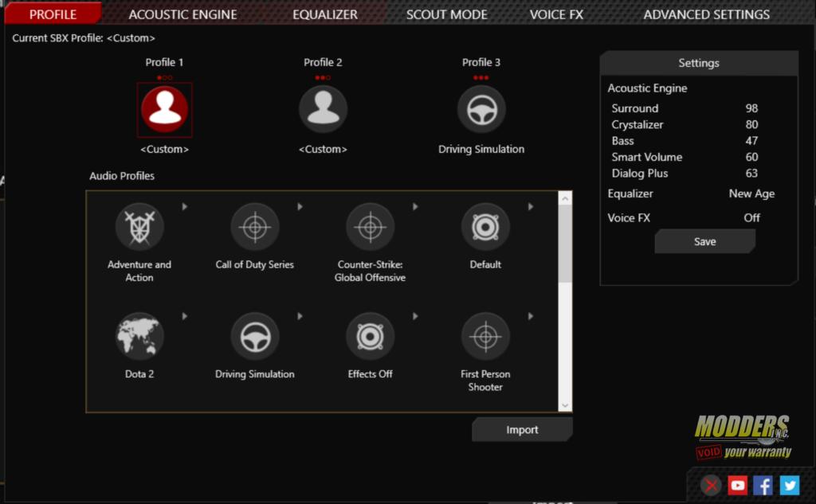Click the red X icon beside YouTube
Image resolution: width=816 pixels, height=504 pixels.
pos(711,485)
